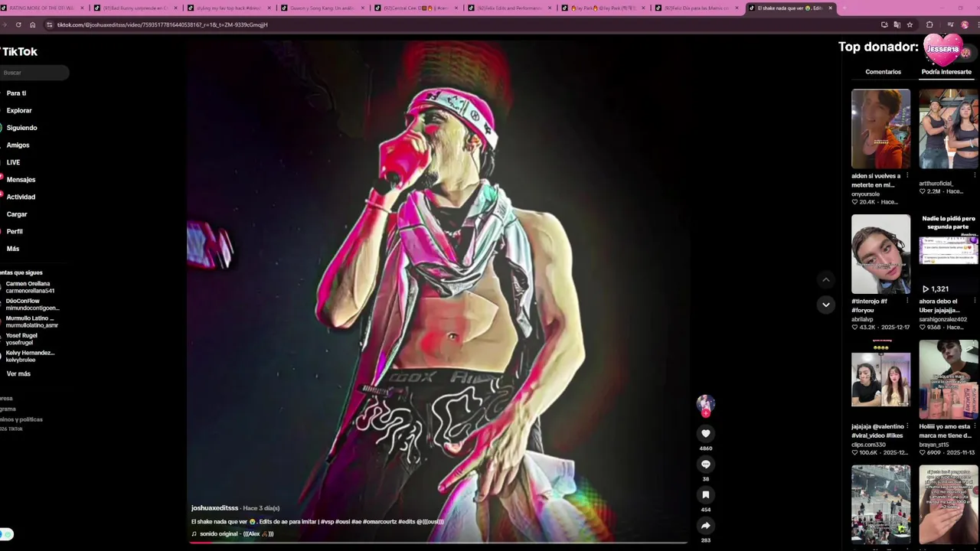Open Actividad in sidebar
980x551 pixels.
point(21,197)
